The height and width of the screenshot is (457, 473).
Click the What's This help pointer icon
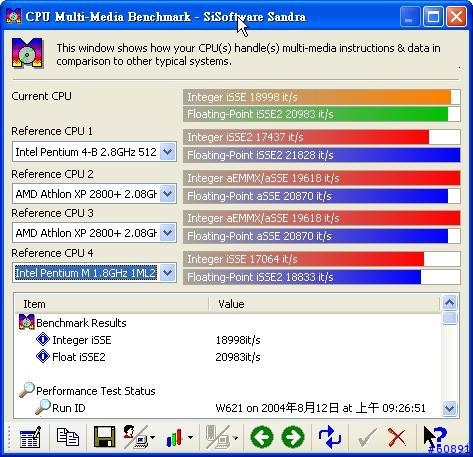click(x=435, y=437)
